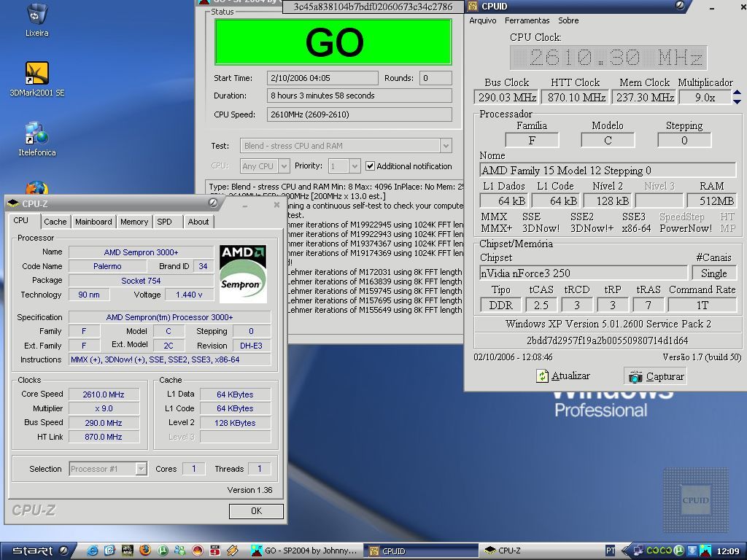
Task: Switch to the Cache tab in CPU-Z
Action: pos(55,222)
